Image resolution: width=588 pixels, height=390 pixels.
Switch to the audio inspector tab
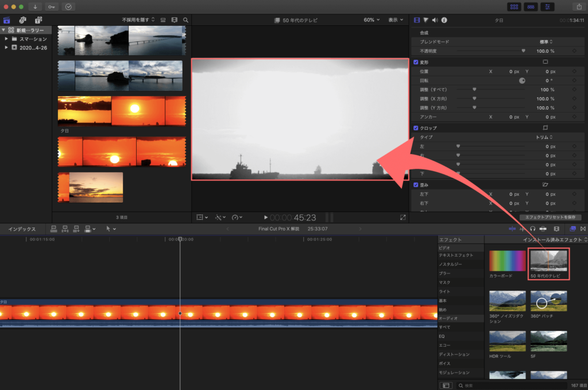pyautogui.click(x=435, y=20)
